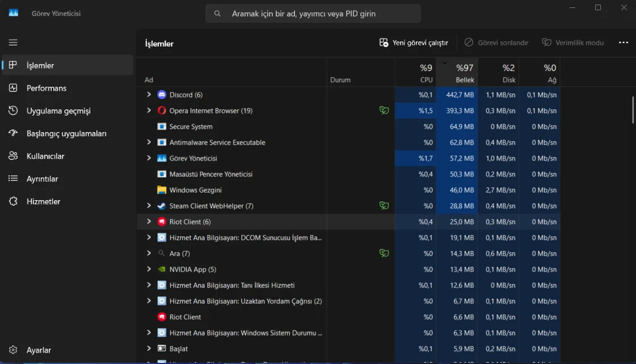The image size is (636, 364).
Task: Click Görevi sonlandır button
Action: 496,43
